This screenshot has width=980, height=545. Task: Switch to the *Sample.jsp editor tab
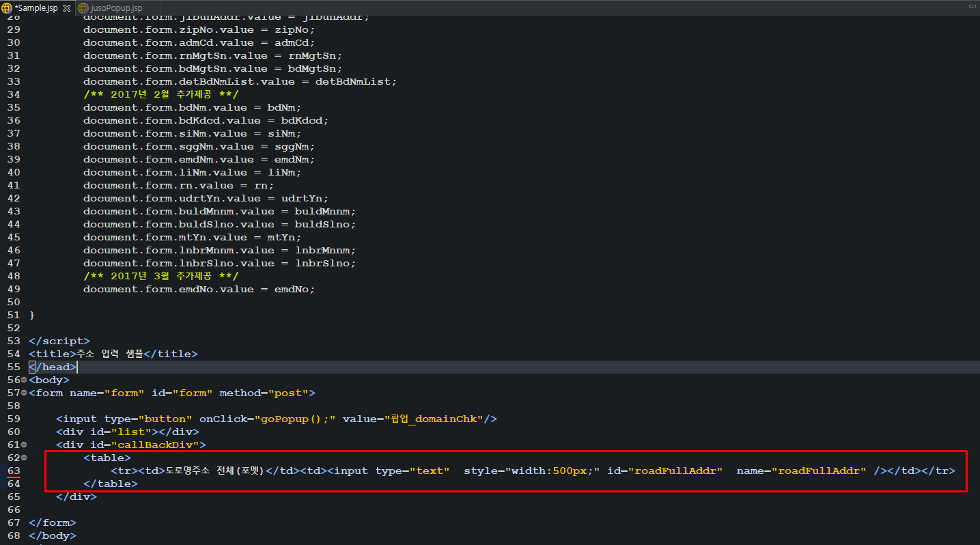tap(36, 8)
